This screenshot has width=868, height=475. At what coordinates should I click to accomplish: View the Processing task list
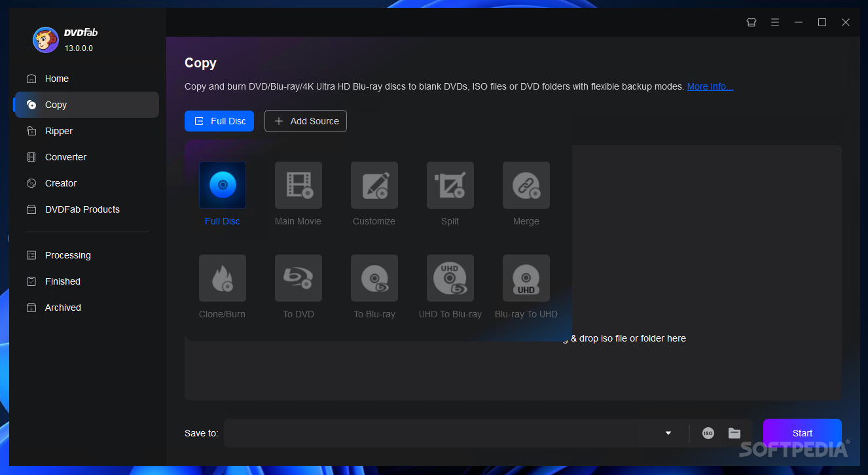click(87, 255)
